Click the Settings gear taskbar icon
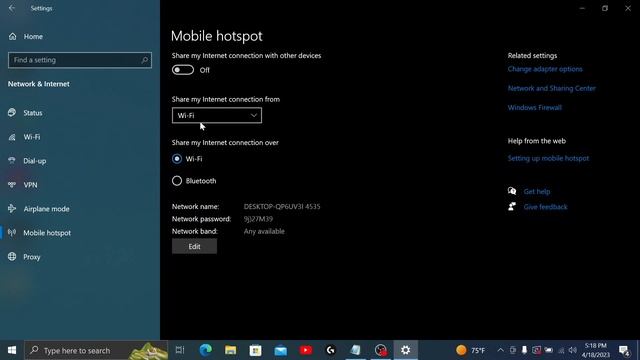The width and height of the screenshot is (640, 360). [405, 350]
